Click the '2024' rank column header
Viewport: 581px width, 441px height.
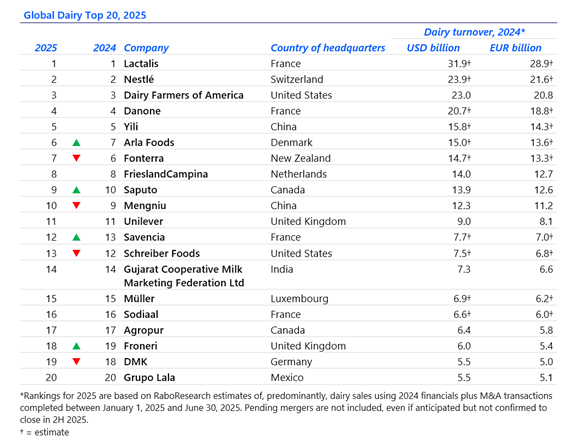coord(104,48)
